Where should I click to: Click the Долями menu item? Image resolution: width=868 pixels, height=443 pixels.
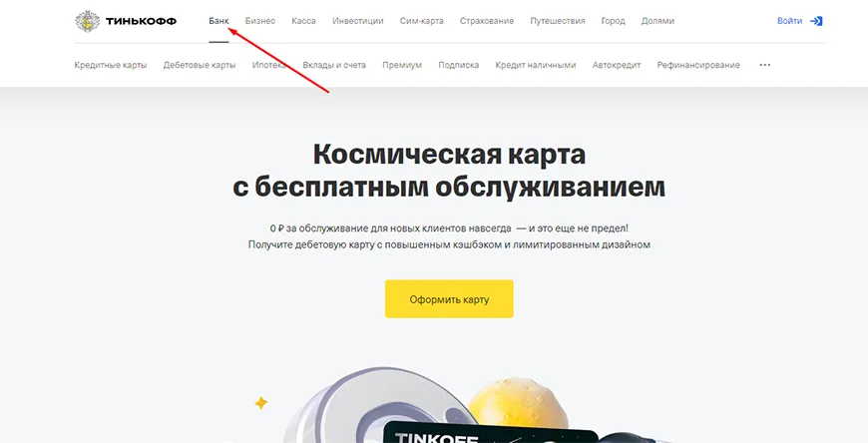pos(657,21)
